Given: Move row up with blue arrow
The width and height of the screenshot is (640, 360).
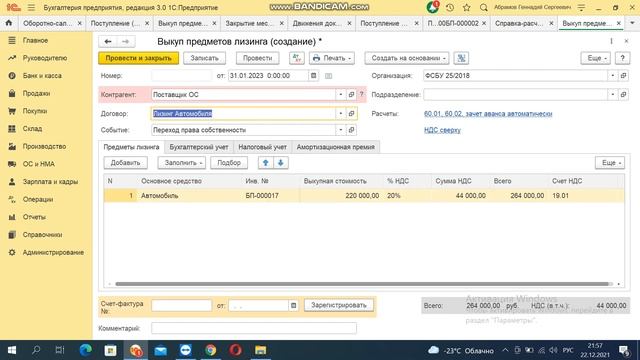Looking at the screenshot, I should 266,162.
